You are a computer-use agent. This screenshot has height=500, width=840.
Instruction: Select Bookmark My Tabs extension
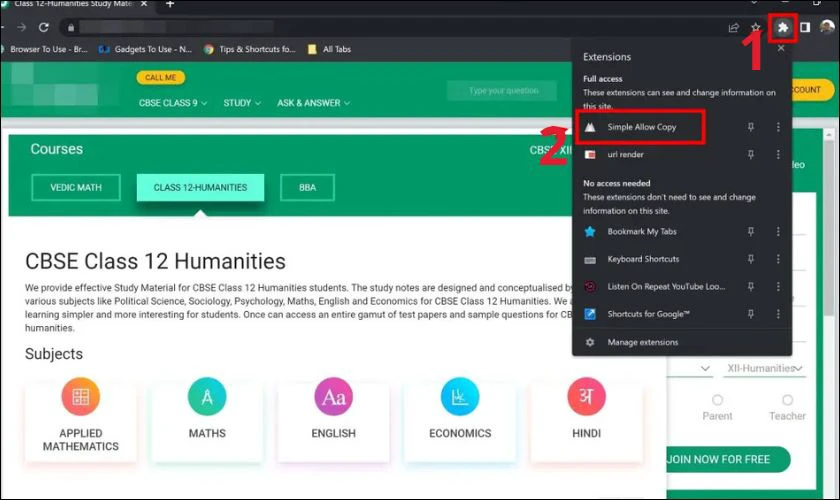(642, 232)
